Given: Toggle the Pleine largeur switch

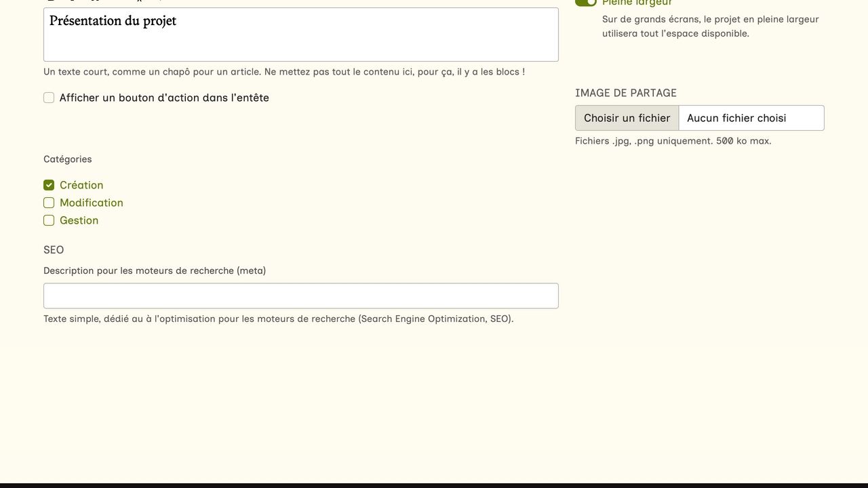Looking at the screenshot, I should (586, 2).
